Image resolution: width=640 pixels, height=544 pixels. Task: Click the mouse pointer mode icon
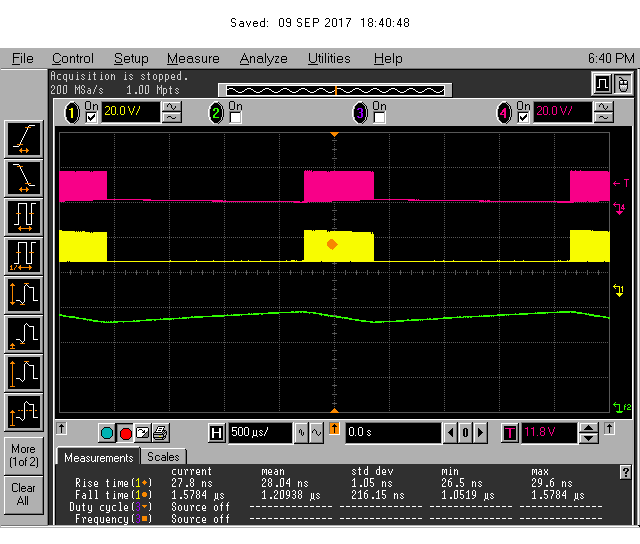tap(622, 84)
